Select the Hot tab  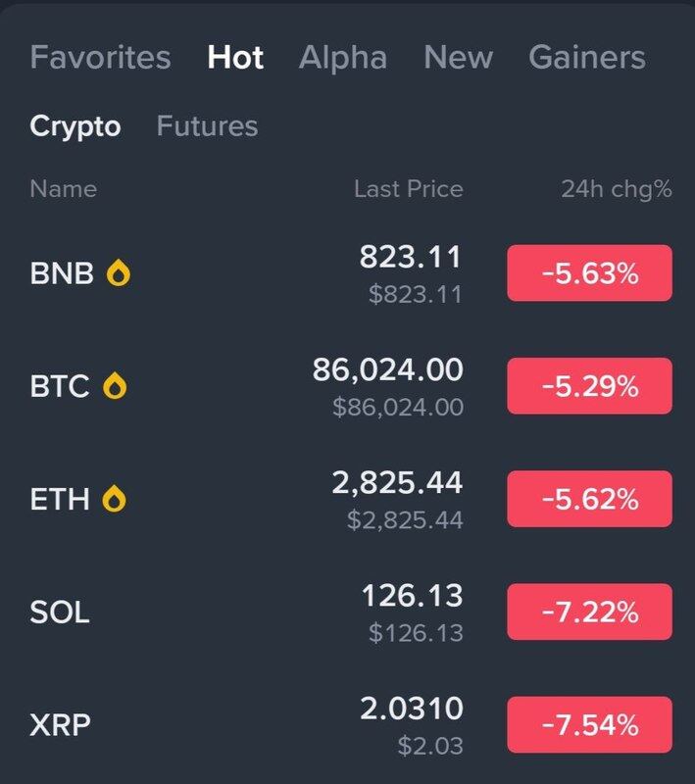tap(235, 57)
